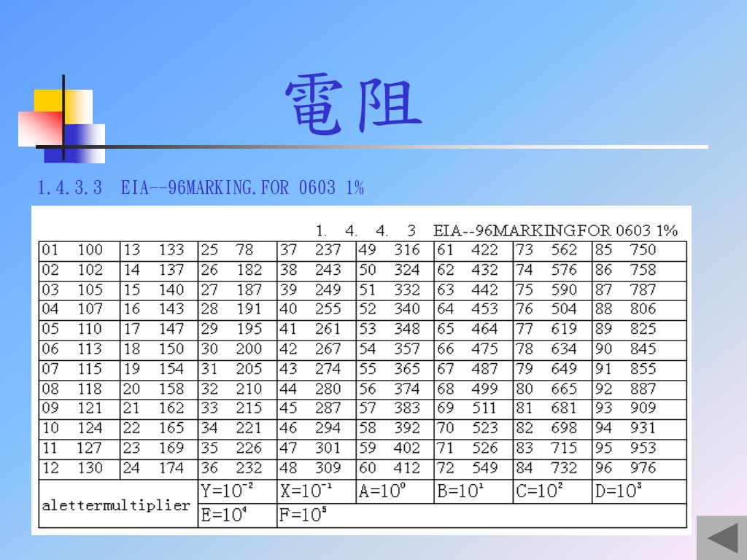Click the table cell '18 150'

[159, 350]
